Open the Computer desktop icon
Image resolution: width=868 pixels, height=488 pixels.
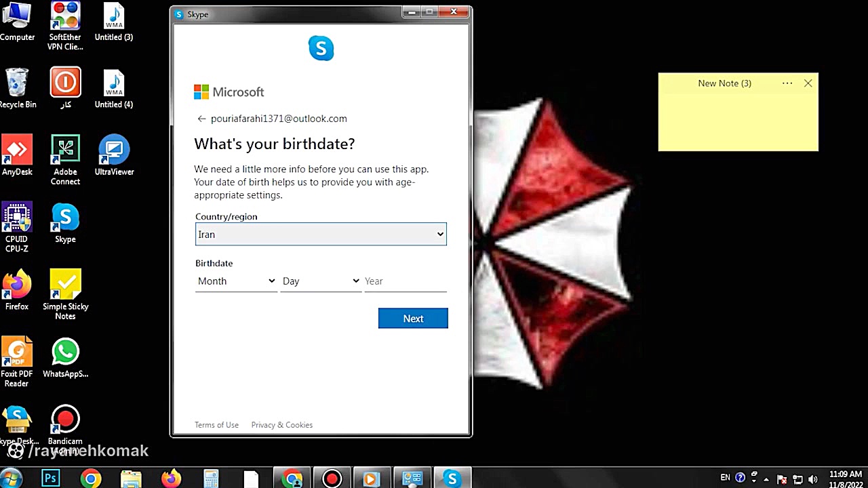(x=17, y=22)
